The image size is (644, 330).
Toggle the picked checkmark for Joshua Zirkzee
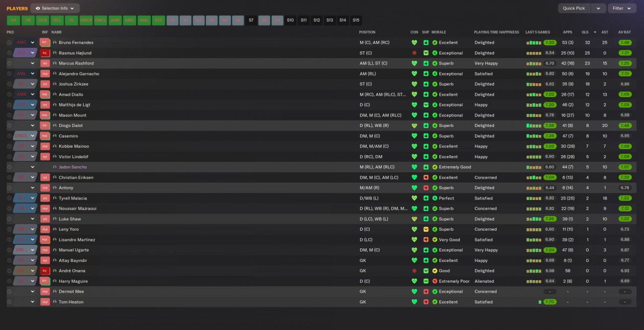(9, 84)
